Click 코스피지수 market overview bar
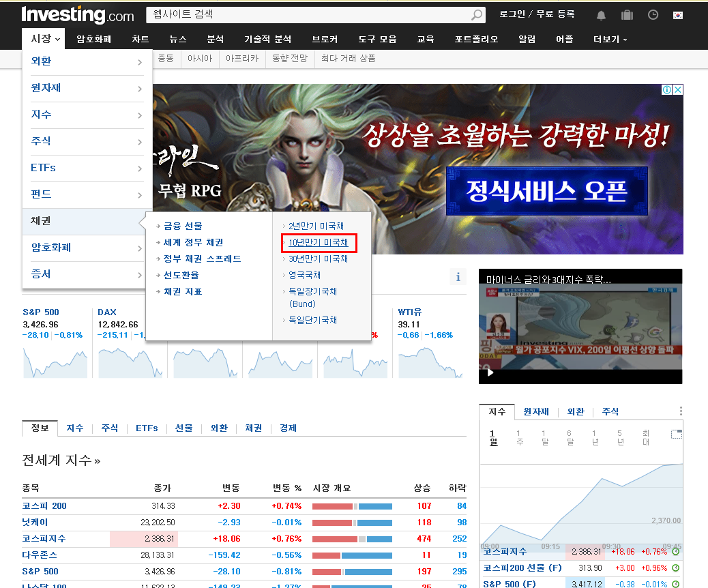The image size is (708, 588). 352,539
